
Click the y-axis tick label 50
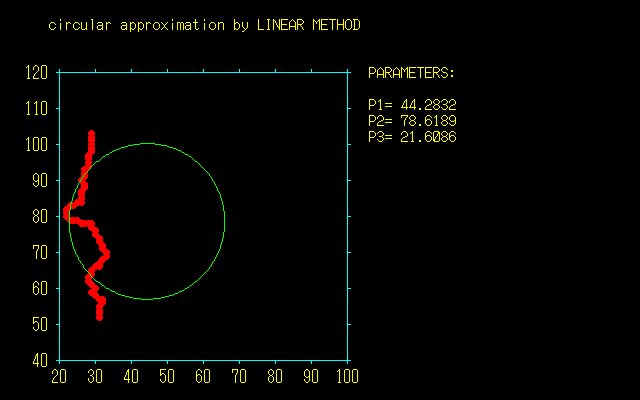coord(40,324)
